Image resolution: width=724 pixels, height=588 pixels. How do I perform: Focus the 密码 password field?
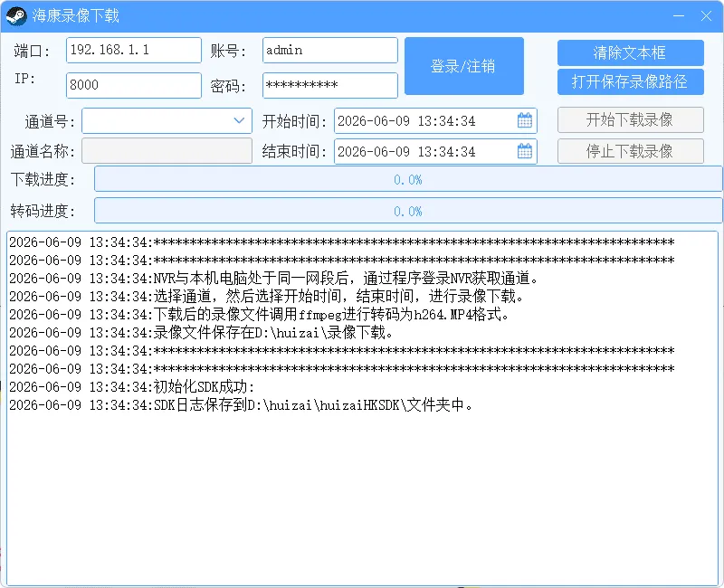point(329,85)
